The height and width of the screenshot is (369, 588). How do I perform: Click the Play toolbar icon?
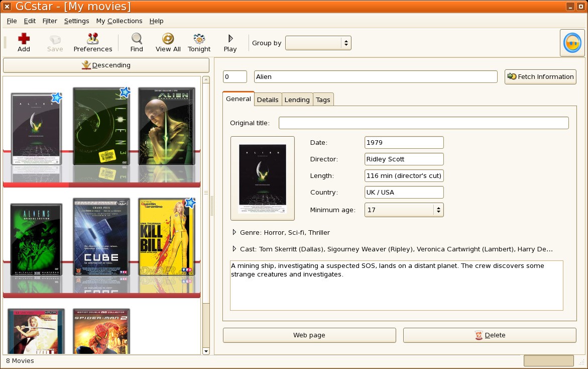[230, 40]
